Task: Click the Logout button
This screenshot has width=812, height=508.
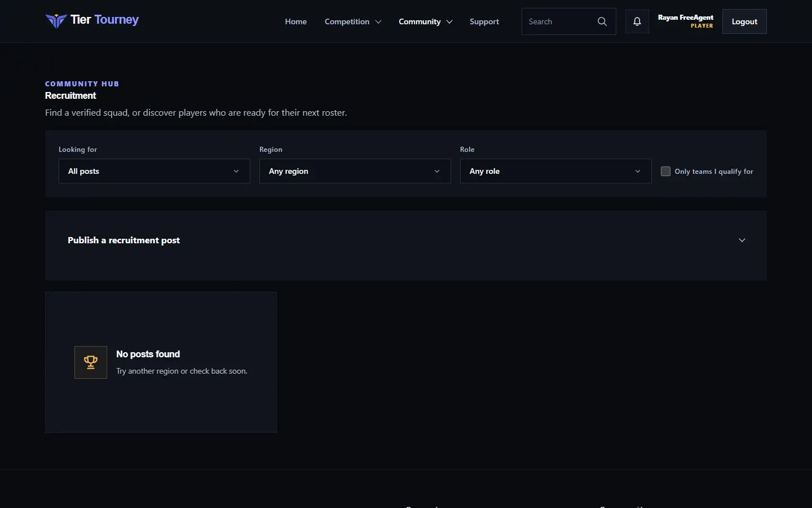Action: tap(744, 21)
